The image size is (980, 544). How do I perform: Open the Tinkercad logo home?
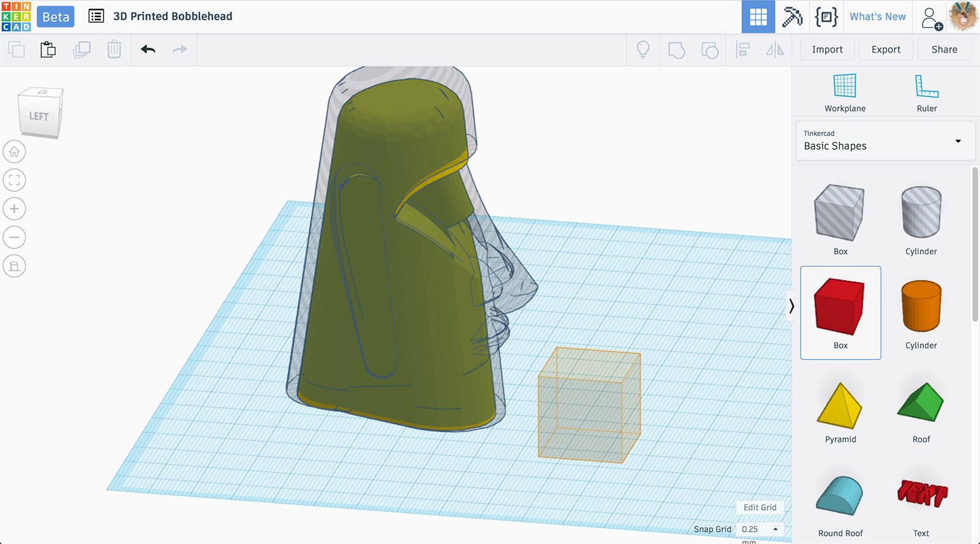tap(16, 17)
